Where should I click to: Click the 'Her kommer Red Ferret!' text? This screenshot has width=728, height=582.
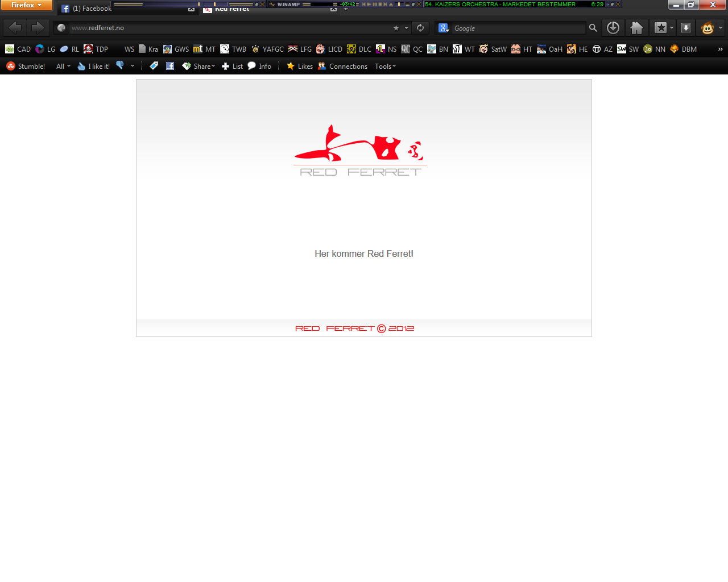[364, 254]
